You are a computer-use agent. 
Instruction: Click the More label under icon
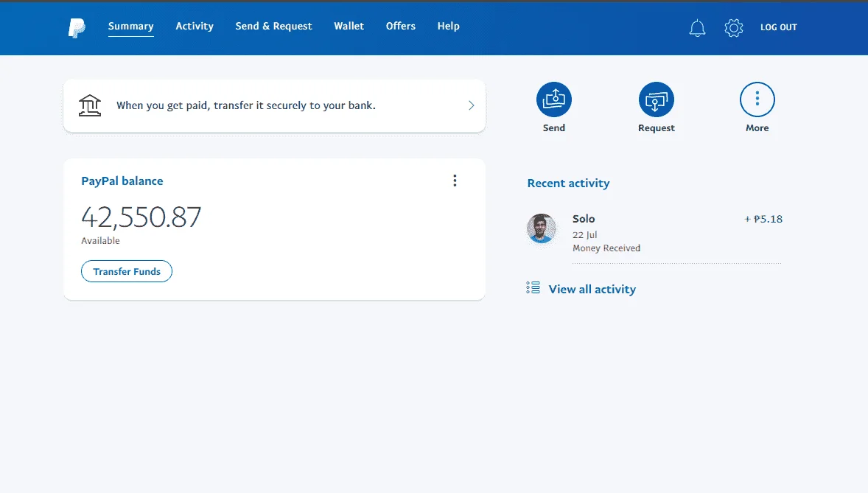(757, 128)
